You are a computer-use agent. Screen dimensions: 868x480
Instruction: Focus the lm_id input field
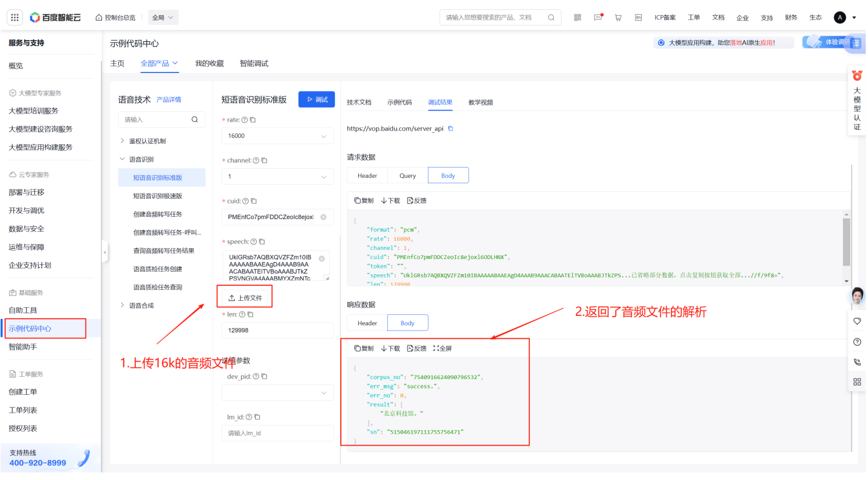point(278,434)
